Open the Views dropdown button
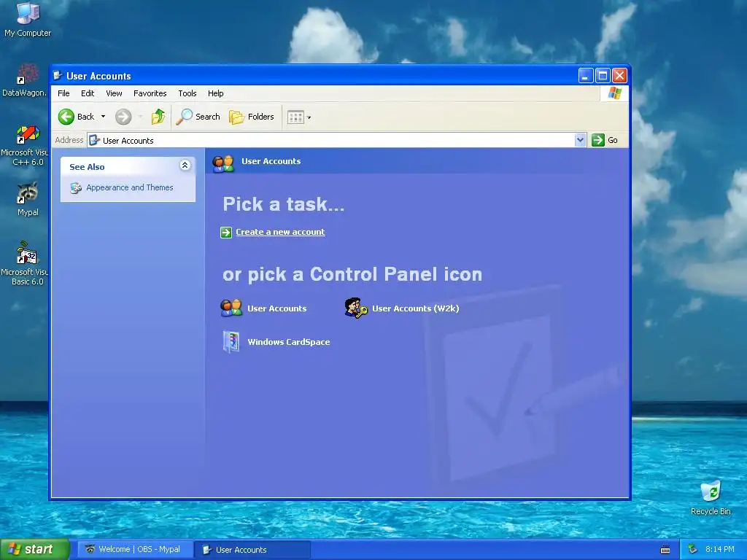 tap(298, 117)
